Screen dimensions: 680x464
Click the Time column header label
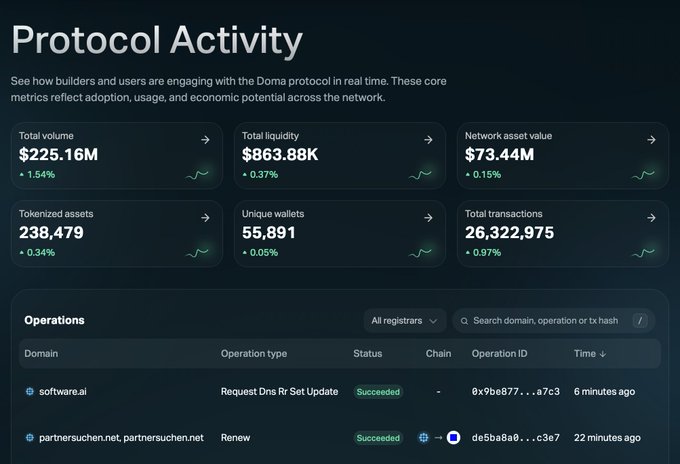pos(585,353)
